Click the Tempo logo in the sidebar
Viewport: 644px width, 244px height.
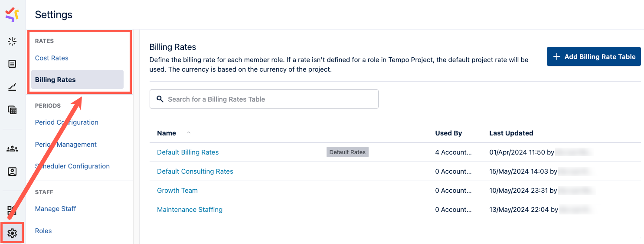pos(12,14)
